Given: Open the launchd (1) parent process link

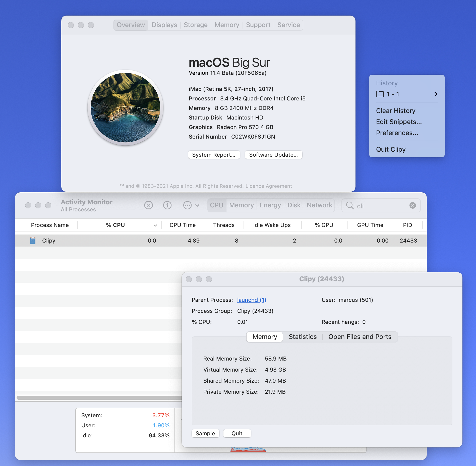Looking at the screenshot, I should pos(252,300).
